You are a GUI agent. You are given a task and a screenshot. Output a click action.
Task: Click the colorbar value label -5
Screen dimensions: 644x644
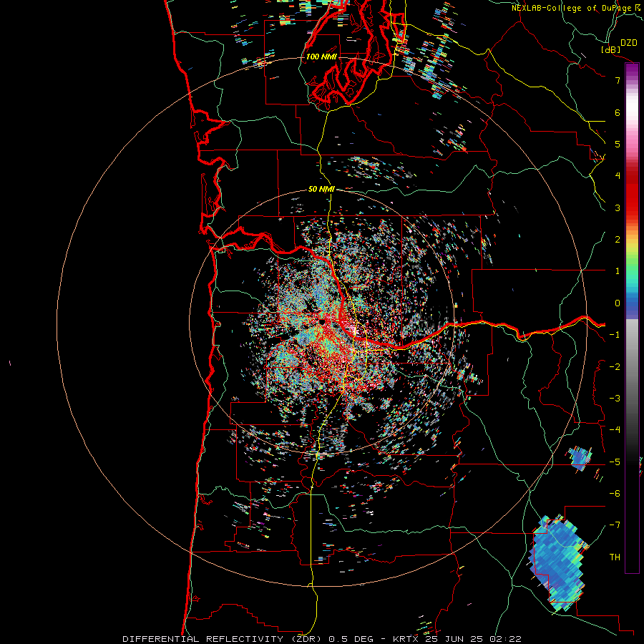pyautogui.click(x=615, y=462)
